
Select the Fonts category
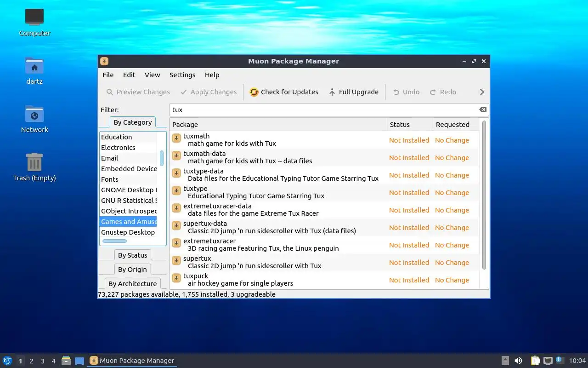click(x=129, y=179)
